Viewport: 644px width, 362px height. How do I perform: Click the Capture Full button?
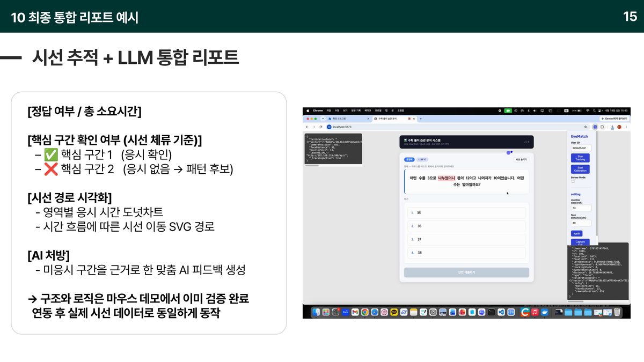click(580, 242)
